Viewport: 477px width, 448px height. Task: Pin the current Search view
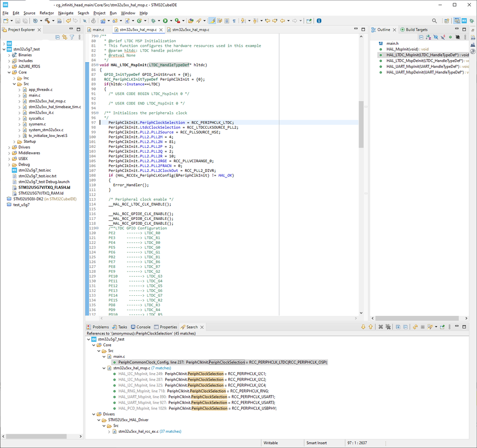pyautogui.click(x=443, y=327)
